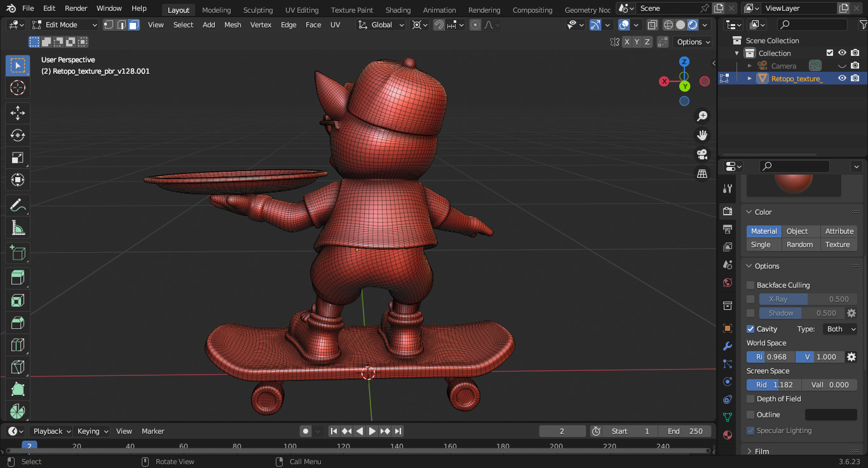Open the viewport Options dropdown

coord(693,42)
